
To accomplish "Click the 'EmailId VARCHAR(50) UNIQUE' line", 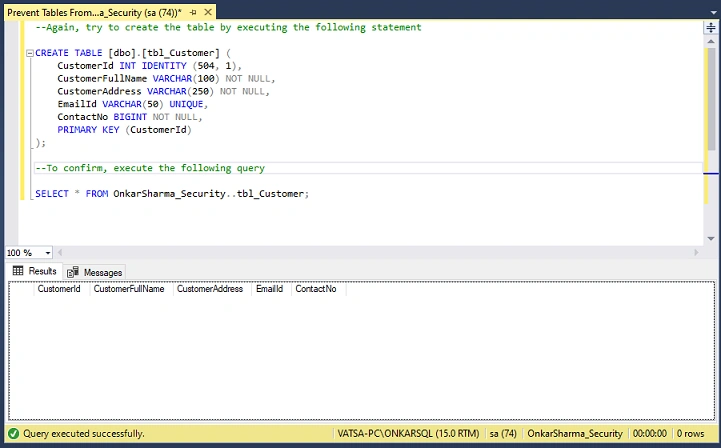I will click(132, 104).
